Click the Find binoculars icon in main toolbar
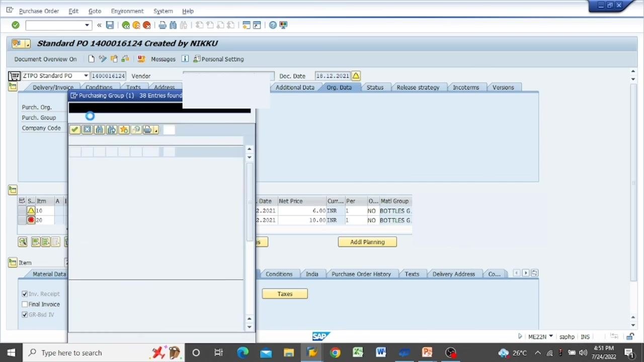Screen dimensions: 644x362 [173, 25]
